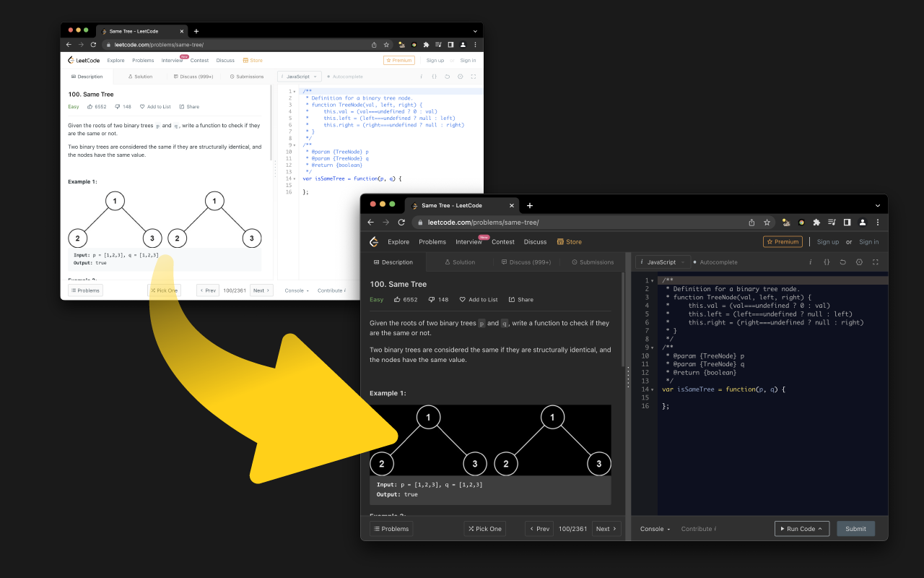Image resolution: width=924 pixels, height=578 pixels.
Task: Switch to the Solution tab in light window
Action: point(141,77)
